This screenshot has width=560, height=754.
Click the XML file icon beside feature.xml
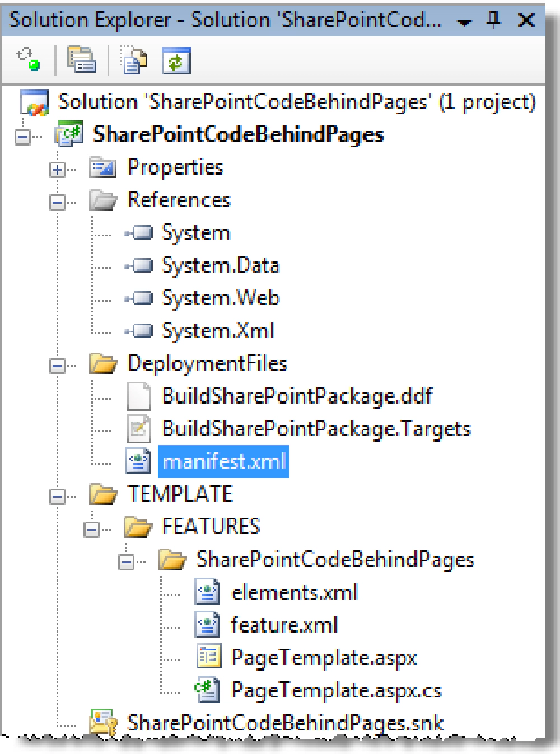[x=207, y=625]
